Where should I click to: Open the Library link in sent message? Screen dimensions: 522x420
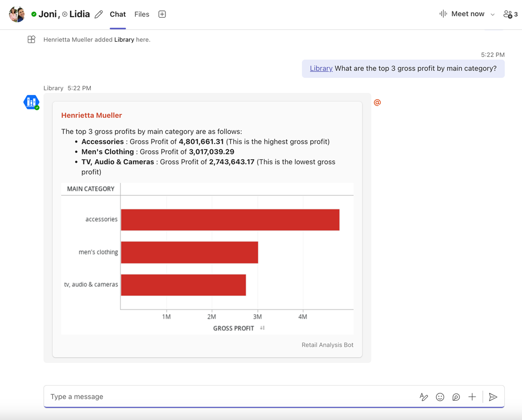321,68
